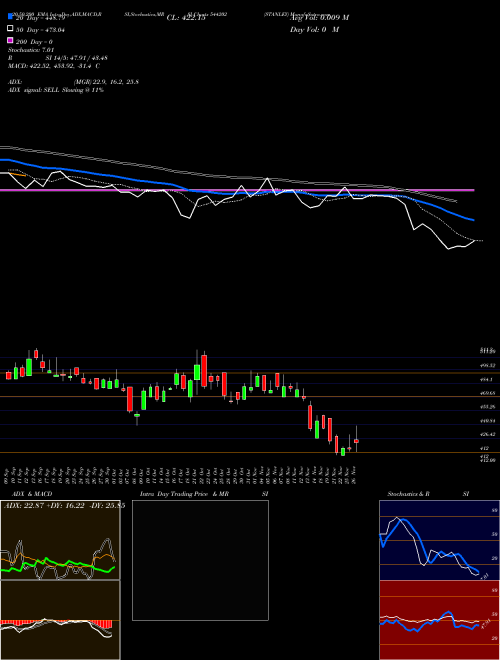
Task: Click the 'Intra Day Trading Price & MR' title
Action: (184, 494)
